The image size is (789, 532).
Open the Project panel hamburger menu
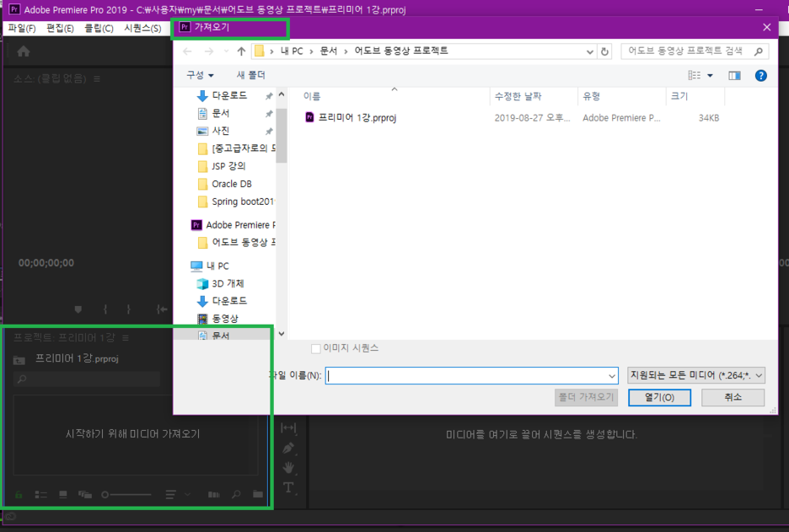coord(126,338)
